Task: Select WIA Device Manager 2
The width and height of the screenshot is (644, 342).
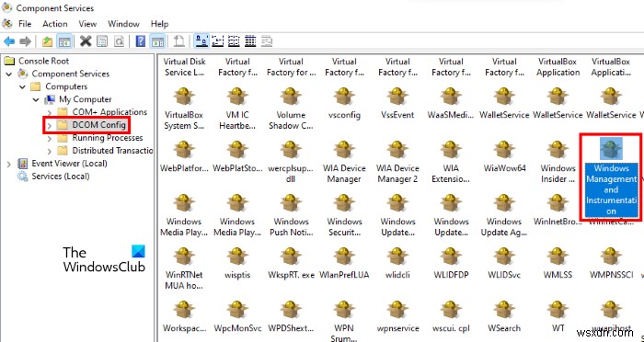Action: [x=397, y=162]
